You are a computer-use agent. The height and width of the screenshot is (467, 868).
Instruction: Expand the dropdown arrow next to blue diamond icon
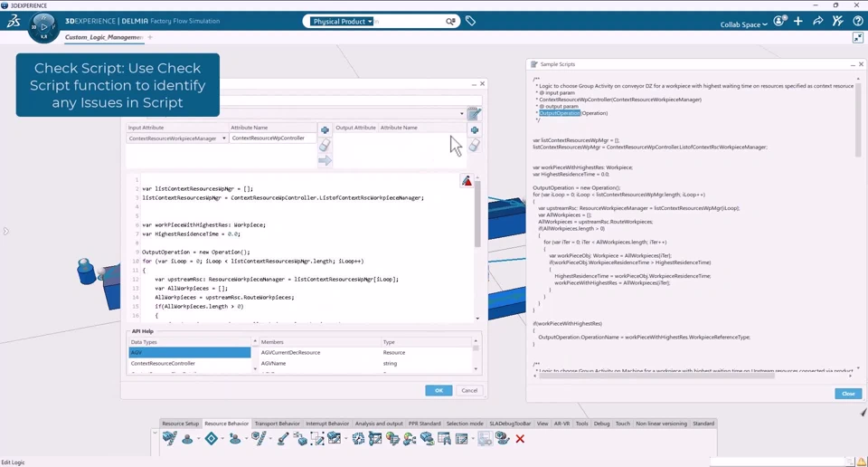(222, 439)
